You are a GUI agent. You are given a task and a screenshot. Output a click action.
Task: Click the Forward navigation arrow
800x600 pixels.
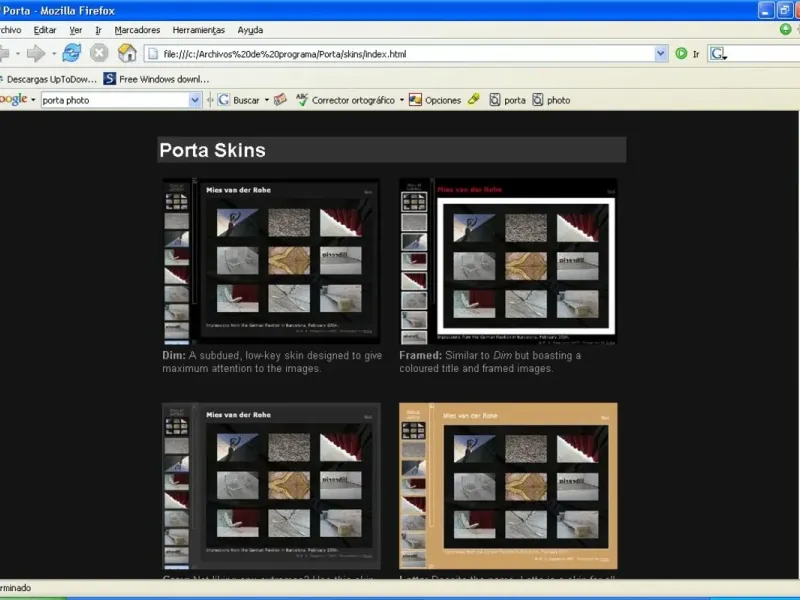[36, 53]
